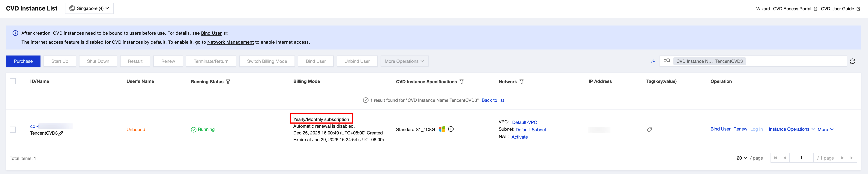This screenshot has width=868, height=174.
Task: Change the 20 per page selector
Action: pos(742,158)
